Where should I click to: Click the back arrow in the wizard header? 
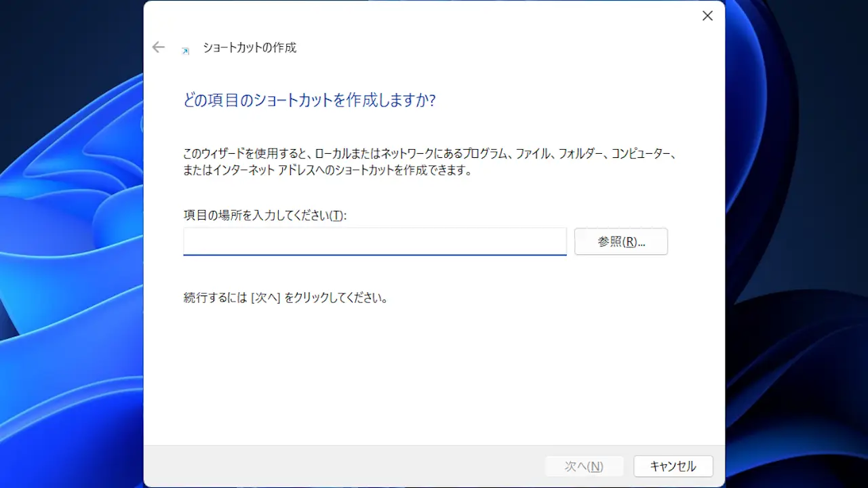point(159,47)
